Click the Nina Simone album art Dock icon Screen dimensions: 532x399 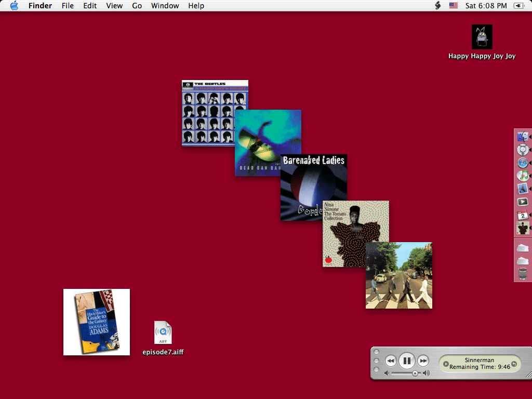coord(523,228)
